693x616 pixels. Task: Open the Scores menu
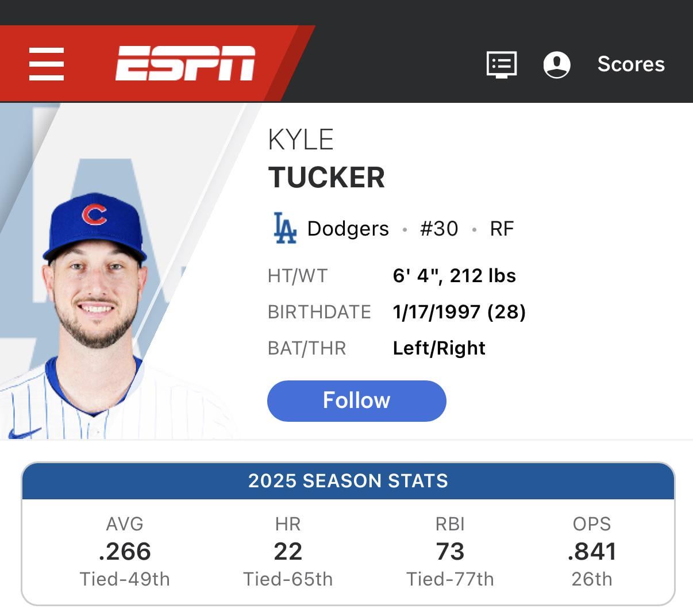click(x=630, y=64)
